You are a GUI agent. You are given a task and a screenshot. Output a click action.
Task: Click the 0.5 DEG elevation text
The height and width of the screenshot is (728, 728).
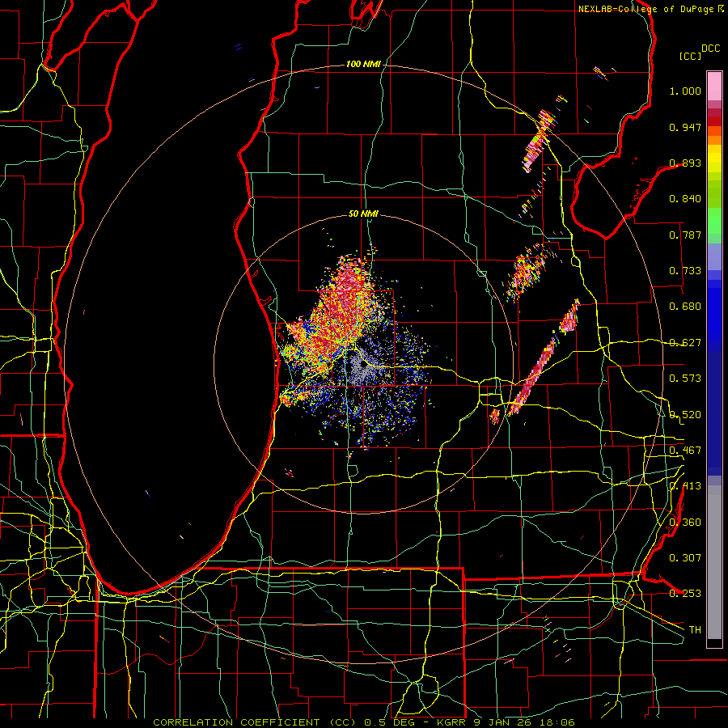pos(390,722)
